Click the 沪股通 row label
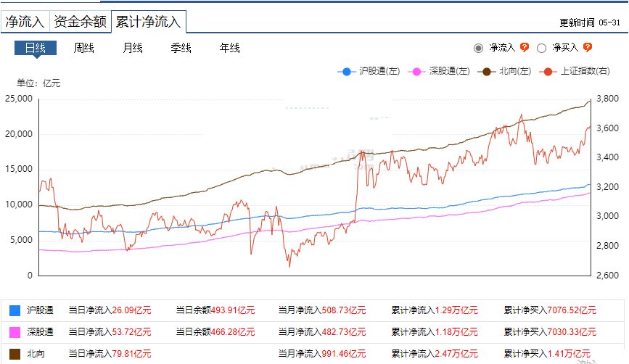 (40, 310)
